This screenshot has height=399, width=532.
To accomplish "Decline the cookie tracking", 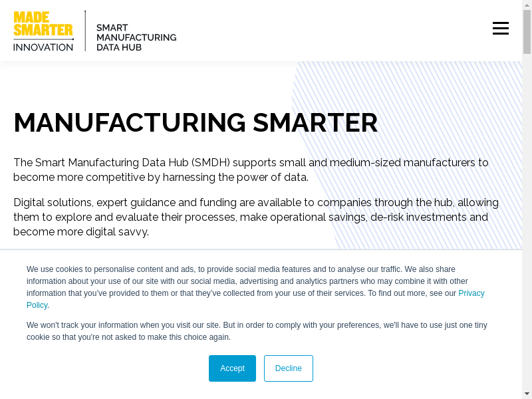I will (x=288, y=368).
